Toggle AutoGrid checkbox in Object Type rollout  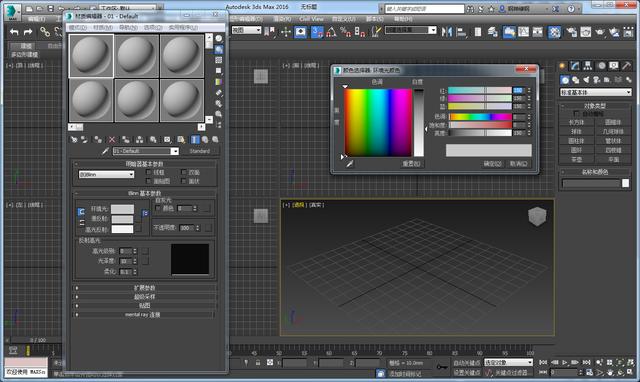pyautogui.click(x=577, y=114)
